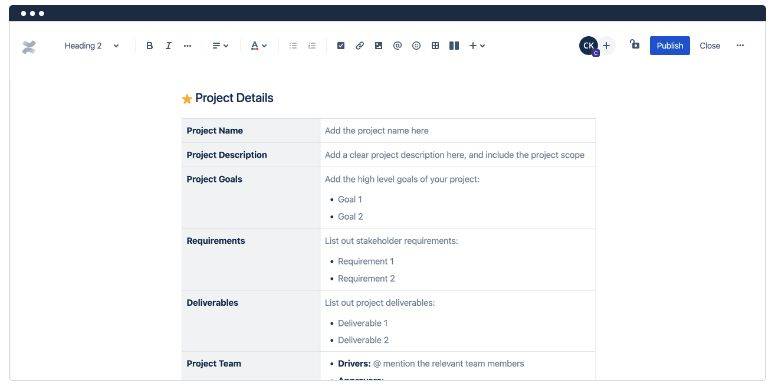Open the text alignment dropdown
775x387 pixels.
click(x=220, y=45)
